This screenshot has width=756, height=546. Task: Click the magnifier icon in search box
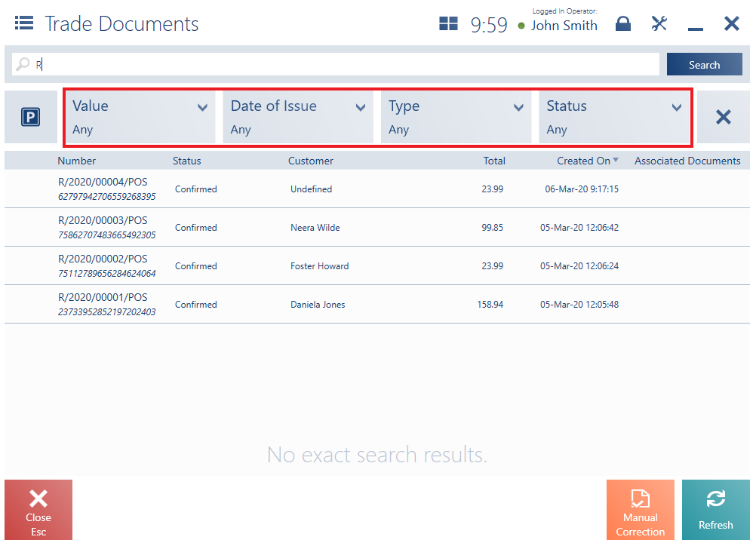pyautogui.click(x=23, y=63)
